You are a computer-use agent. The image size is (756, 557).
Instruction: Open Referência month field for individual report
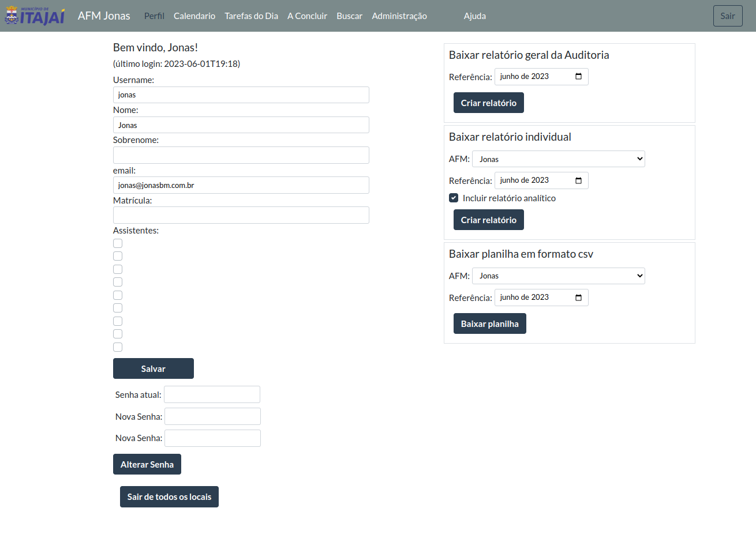pyautogui.click(x=541, y=180)
